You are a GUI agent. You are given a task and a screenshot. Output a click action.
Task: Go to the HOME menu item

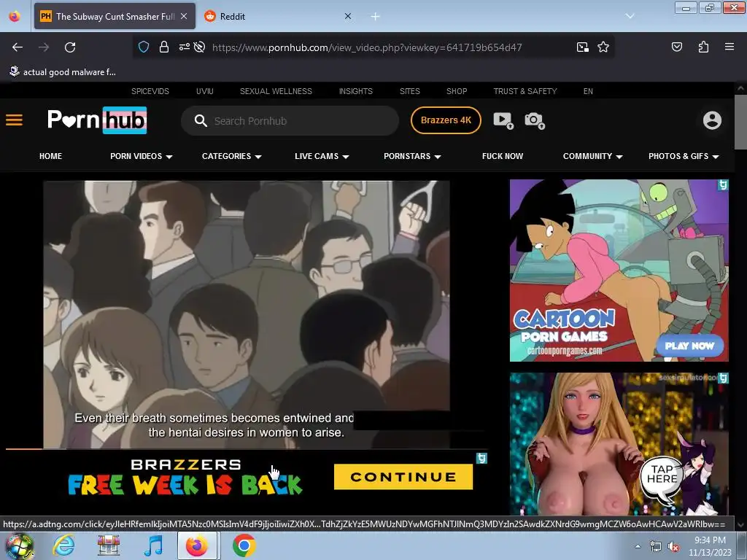[50, 156]
